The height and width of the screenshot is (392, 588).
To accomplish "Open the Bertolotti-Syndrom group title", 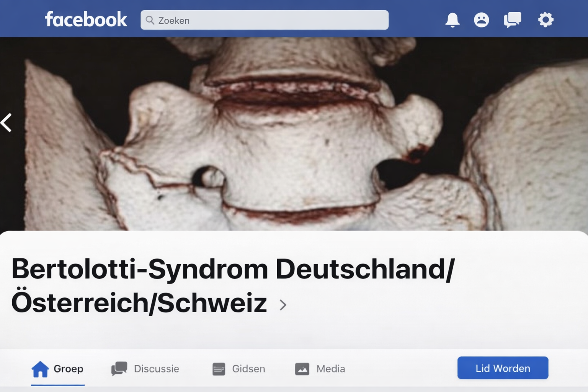I will [x=233, y=286].
